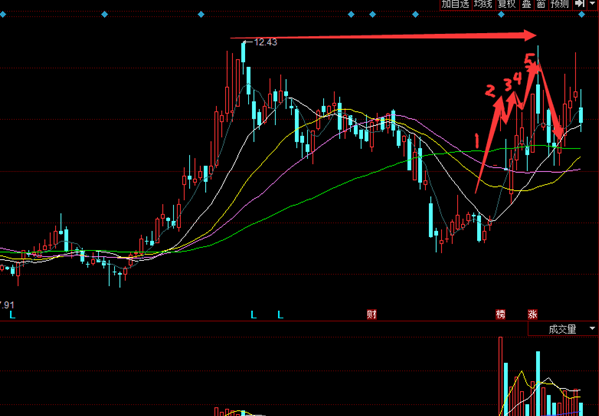Click the cyan L marker below the 12.43 peak

pyautogui.click(x=253, y=315)
